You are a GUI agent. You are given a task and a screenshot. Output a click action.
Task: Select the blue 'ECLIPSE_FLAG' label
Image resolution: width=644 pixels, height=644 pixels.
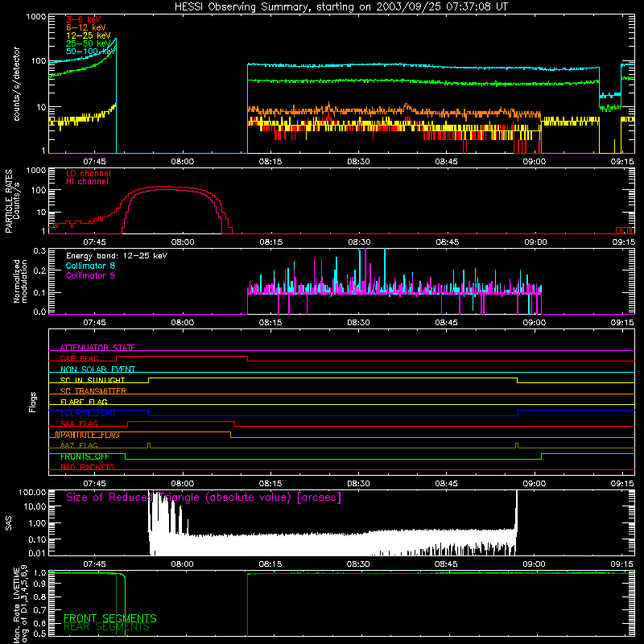[88, 413]
